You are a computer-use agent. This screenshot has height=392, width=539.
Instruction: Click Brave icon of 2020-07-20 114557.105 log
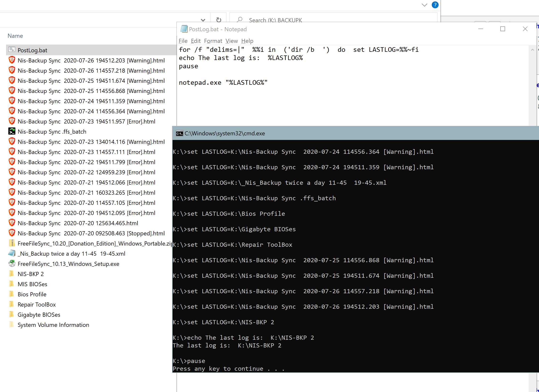point(12,202)
